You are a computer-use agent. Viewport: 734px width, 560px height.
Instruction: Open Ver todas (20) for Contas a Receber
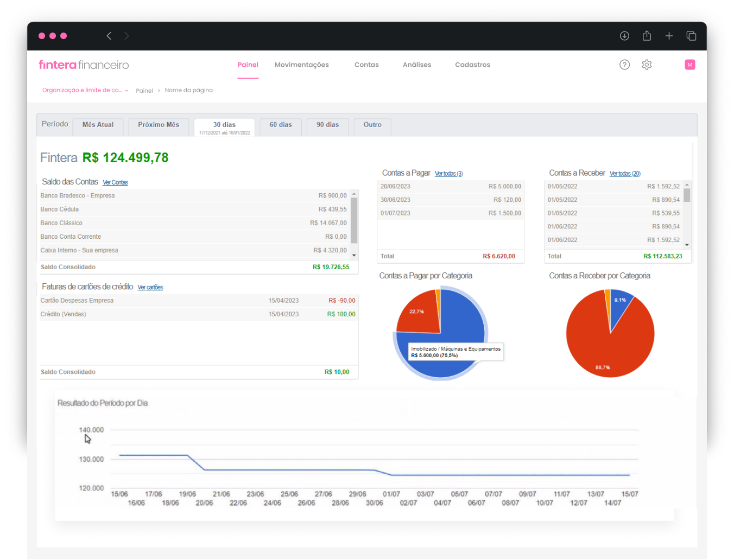625,174
